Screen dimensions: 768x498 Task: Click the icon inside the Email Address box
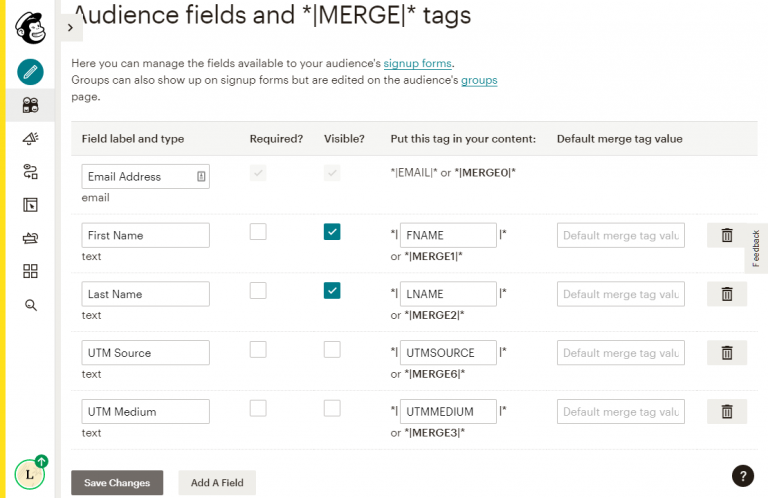pos(201,177)
